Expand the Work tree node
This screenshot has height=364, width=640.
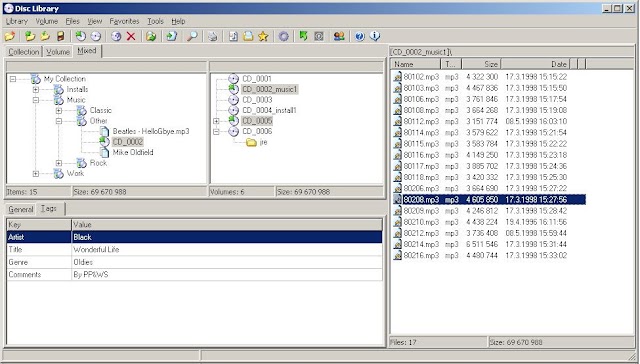point(36,174)
